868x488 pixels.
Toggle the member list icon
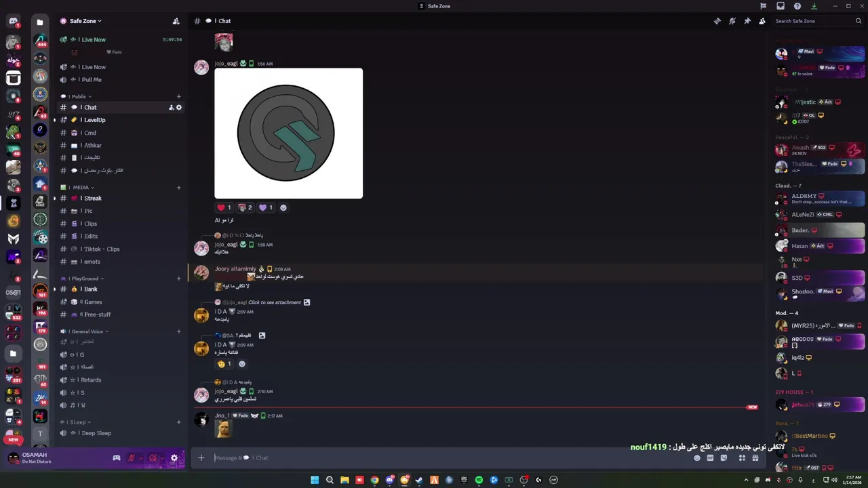[x=762, y=21]
